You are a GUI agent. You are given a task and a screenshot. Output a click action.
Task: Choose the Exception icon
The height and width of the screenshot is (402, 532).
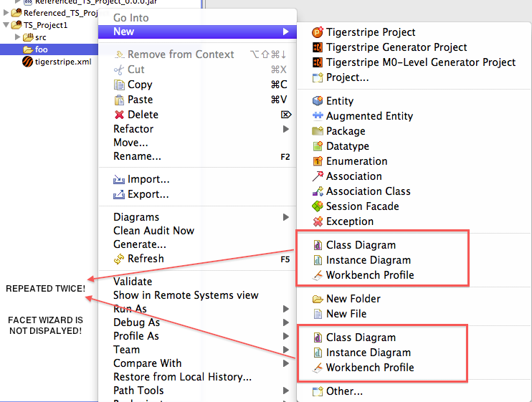click(318, 221)
